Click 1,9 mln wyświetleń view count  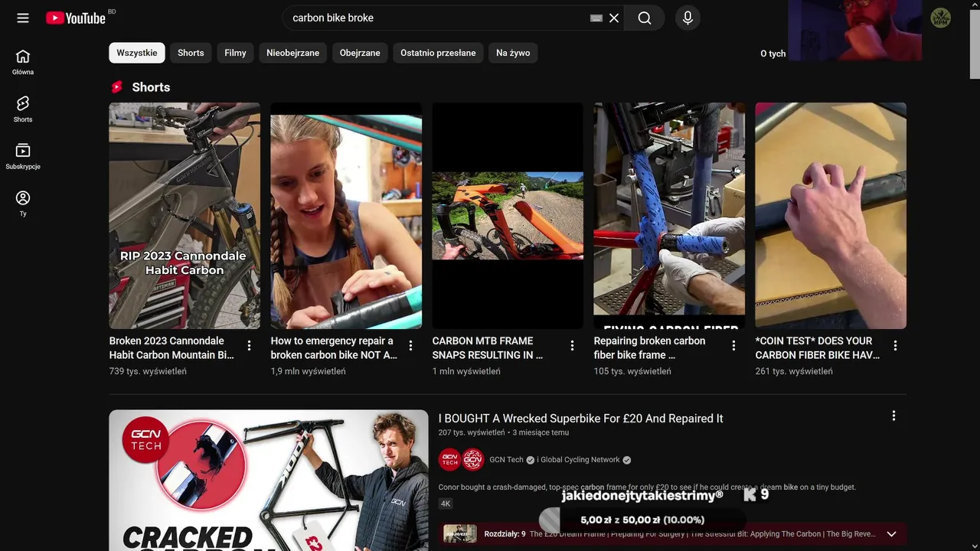pyautogui.click(x=308, y=371)
